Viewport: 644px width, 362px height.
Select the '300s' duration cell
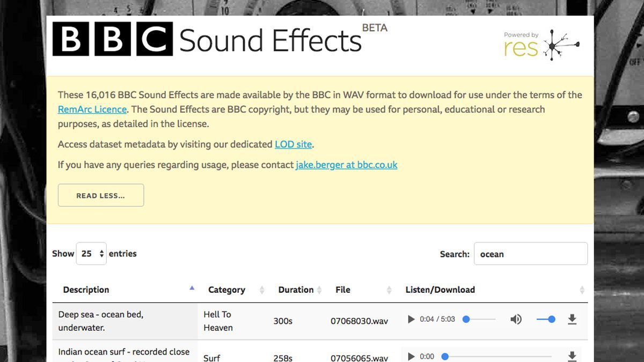pyautogui.click(x=283, y=321)
